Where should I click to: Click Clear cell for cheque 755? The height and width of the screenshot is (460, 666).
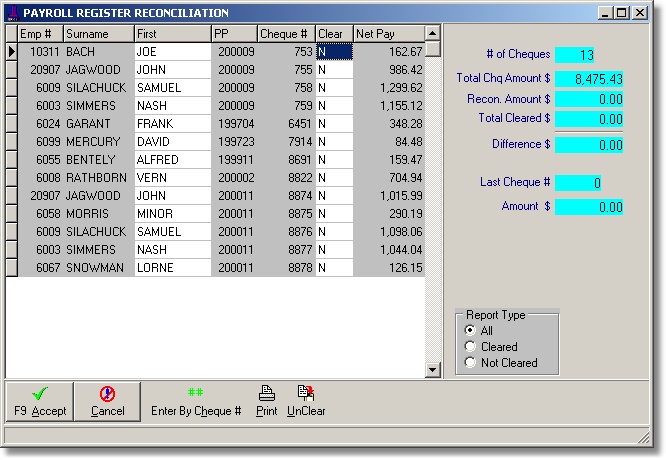334,70
